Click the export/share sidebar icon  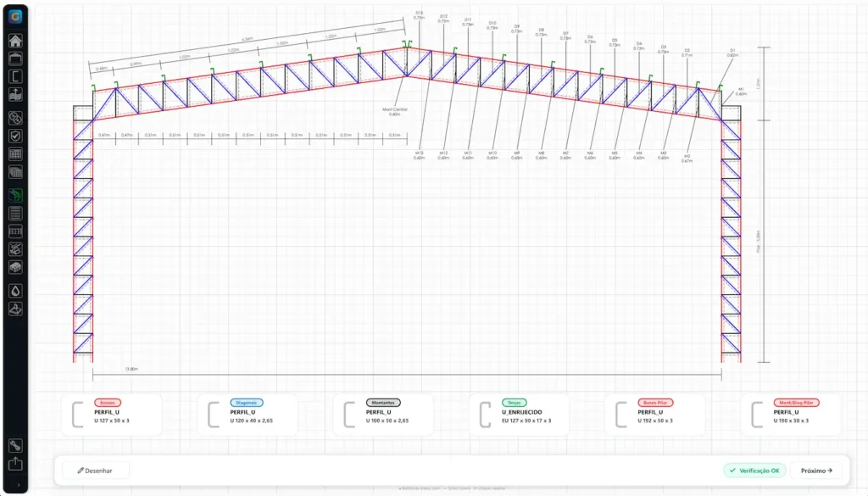(15, 463)
